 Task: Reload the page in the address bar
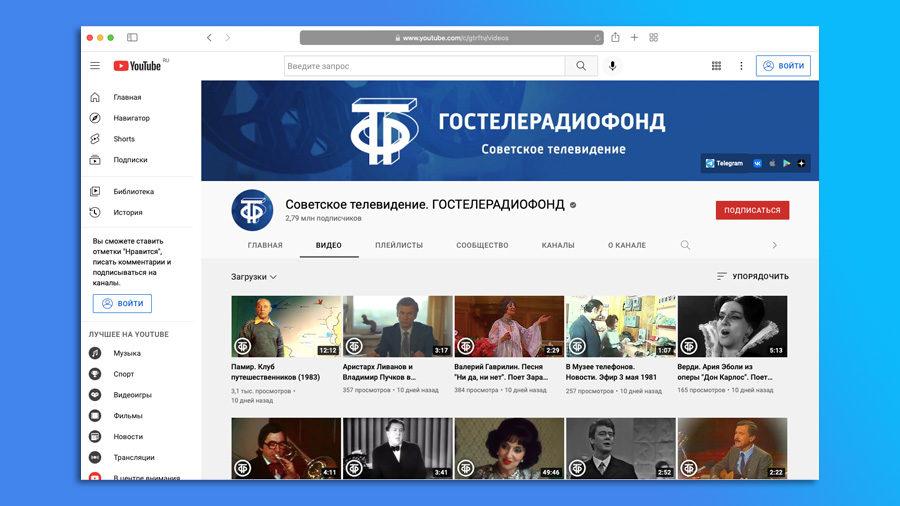point(597,38)
